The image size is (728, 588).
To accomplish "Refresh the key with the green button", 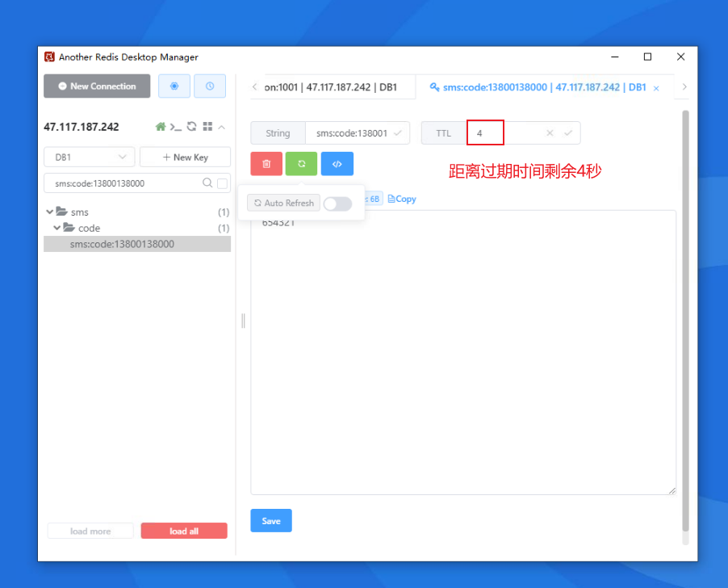I will 301,163.
